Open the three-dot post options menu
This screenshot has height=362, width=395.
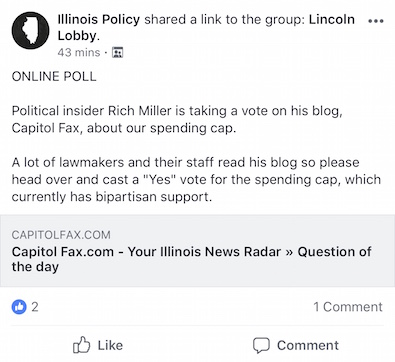pyautogui.click(x=376, y=21)
